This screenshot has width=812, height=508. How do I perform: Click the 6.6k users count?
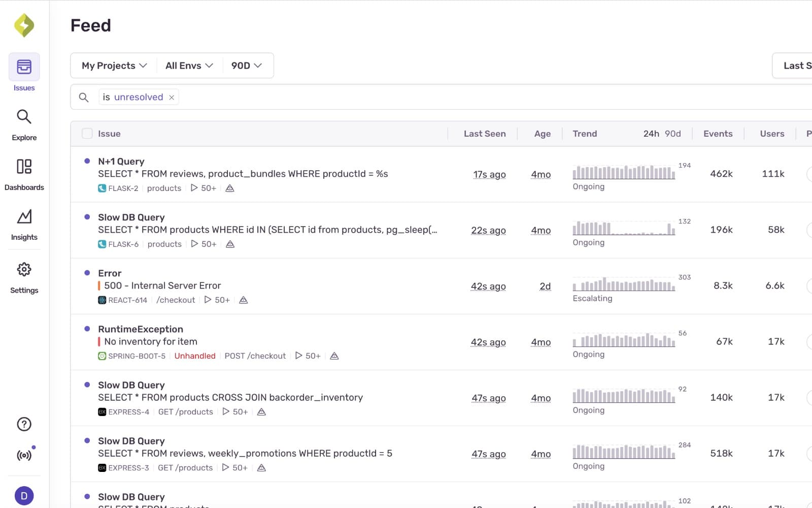pyautogui.click(x=775, y=285)
